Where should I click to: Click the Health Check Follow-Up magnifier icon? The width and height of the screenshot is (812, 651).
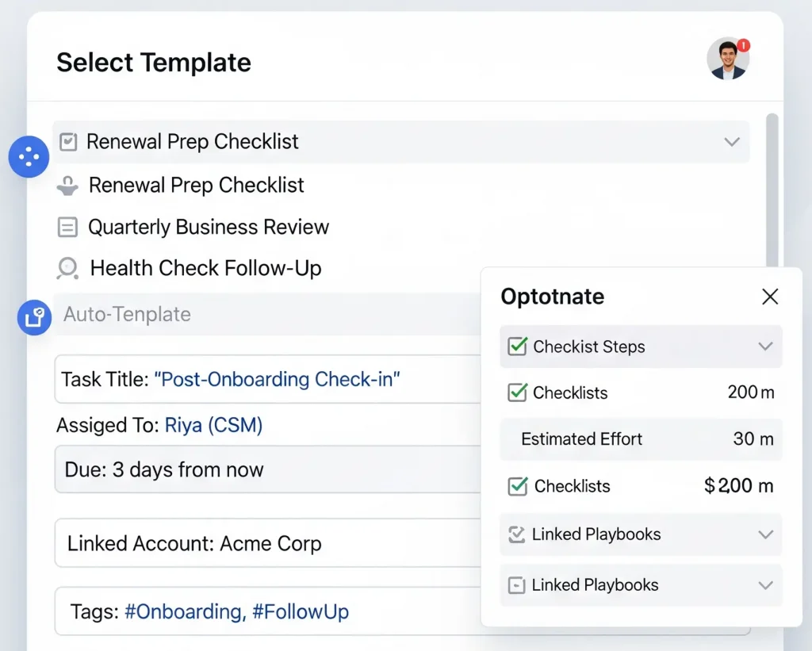[68, 269]
